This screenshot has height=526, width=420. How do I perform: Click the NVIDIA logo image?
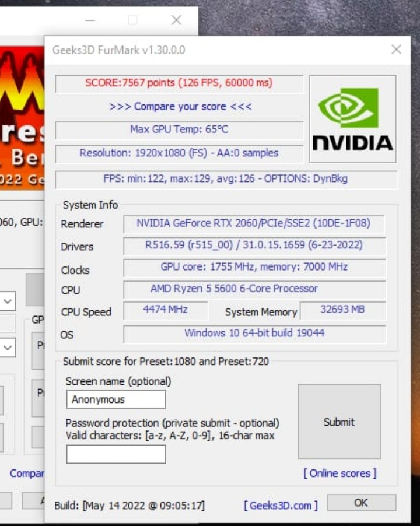(352, 119)
